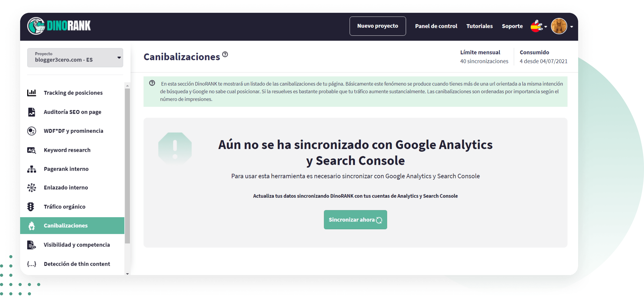
Task: Open Soporte link
Action: [x=512, y=26]
